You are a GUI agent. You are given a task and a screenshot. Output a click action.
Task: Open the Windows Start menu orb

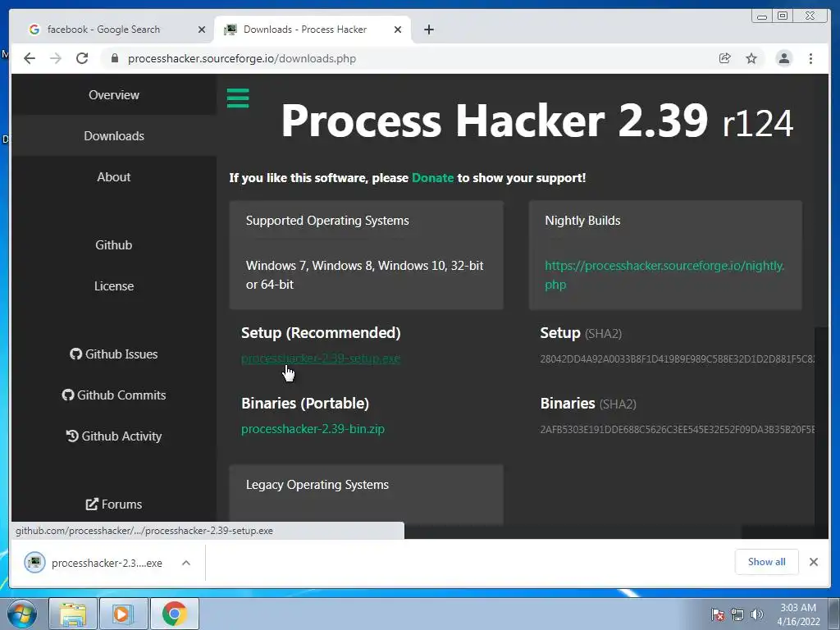(22, 614)
